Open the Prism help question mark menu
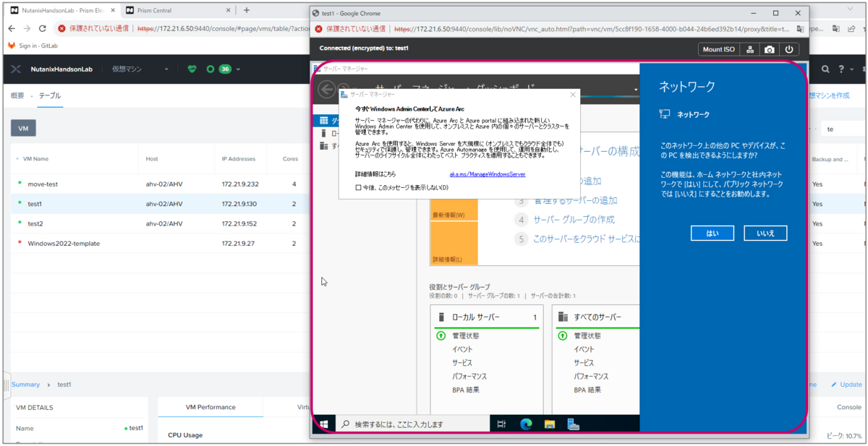Viewport: 868px width, 446px height. [x=841, y=69]
